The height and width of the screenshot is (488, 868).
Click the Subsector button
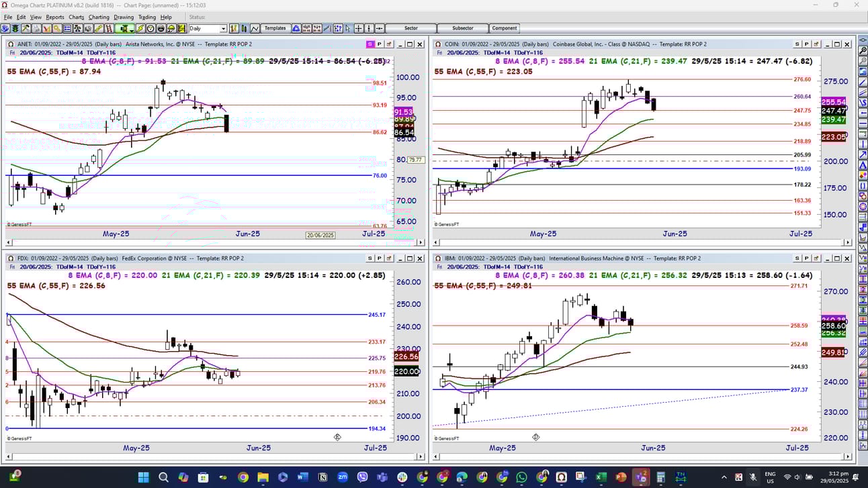point(462,28)
